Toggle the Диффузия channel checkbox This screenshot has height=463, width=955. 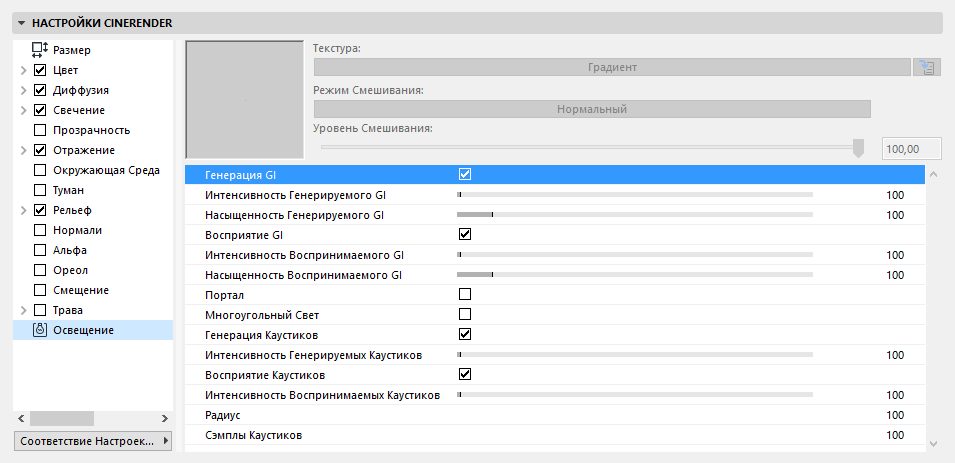[x=40, y=90]
